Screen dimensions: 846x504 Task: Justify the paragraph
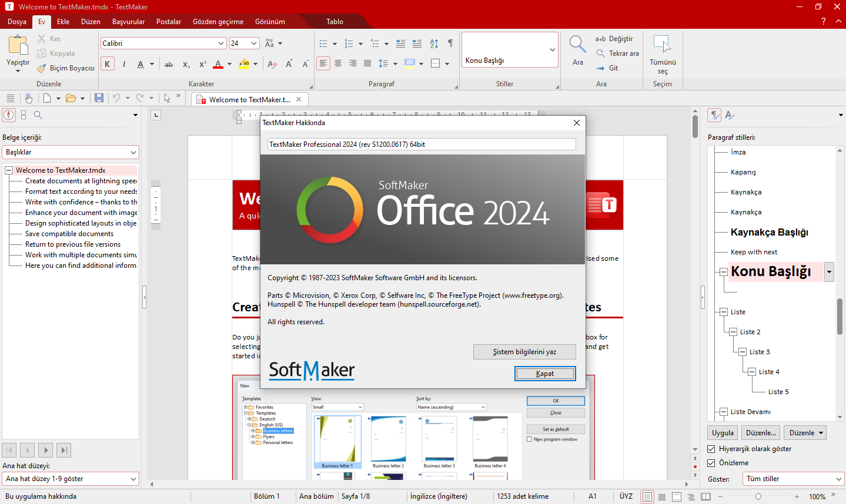click(x=367, y=63)
